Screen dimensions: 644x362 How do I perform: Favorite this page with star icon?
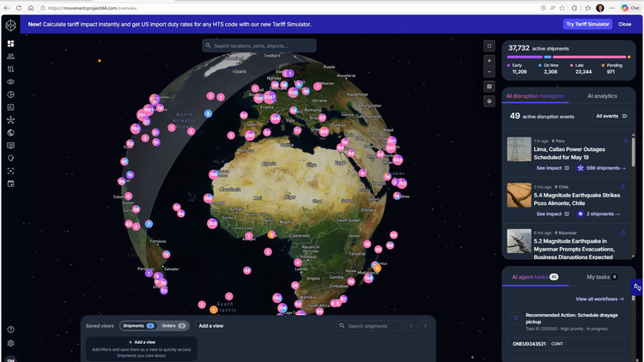[x=562, y=8]
